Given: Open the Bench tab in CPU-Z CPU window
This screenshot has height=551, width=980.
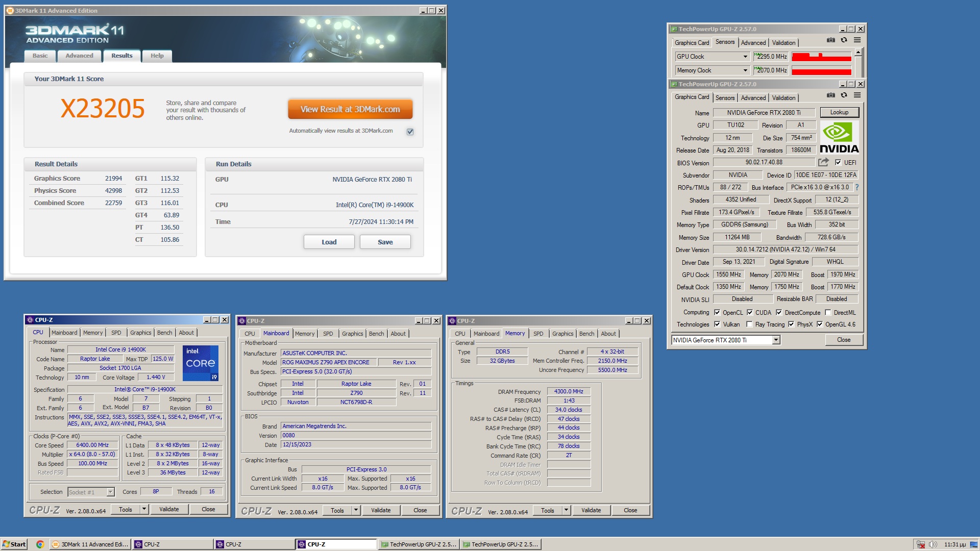Looking at the screenshot, I should coord(164,333).
